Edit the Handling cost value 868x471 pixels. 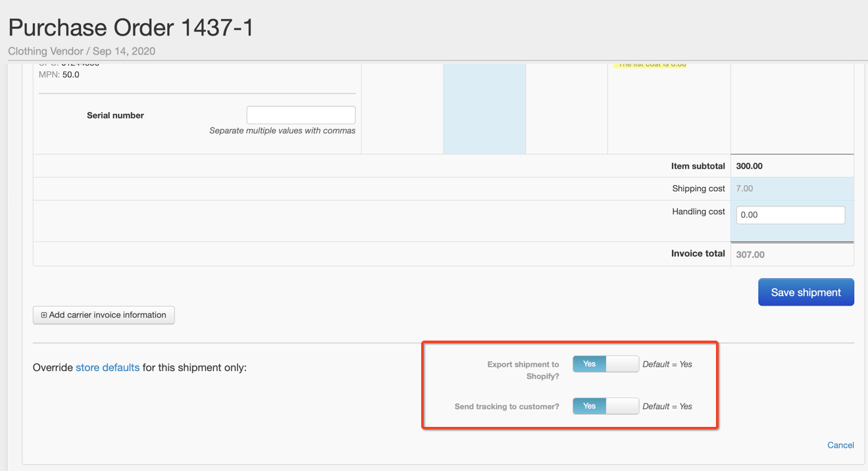pos(790,214)
